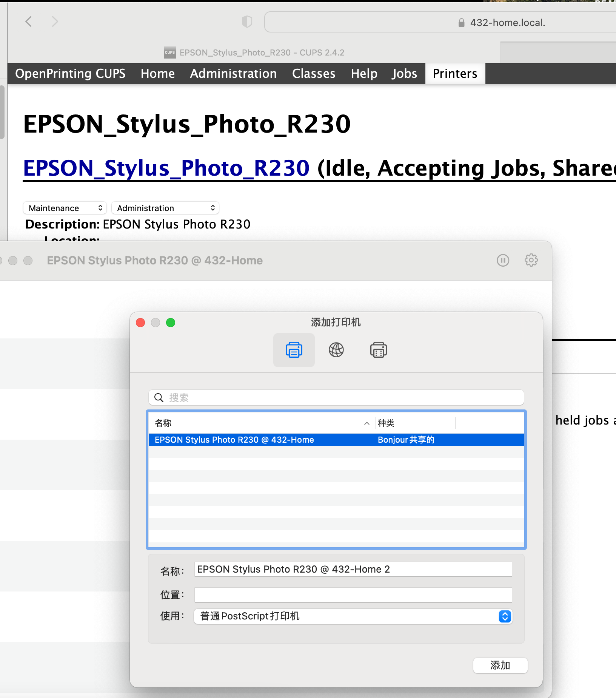The height and width of the screenshot is (698, 616).
Task: Click the 种类 column header
Action: point(415,423)
